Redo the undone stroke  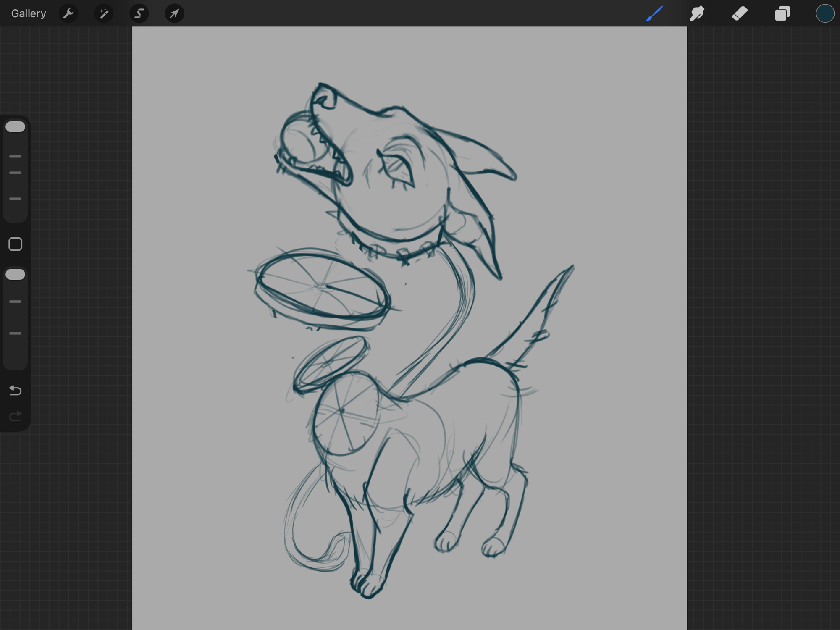click(16, 416)
